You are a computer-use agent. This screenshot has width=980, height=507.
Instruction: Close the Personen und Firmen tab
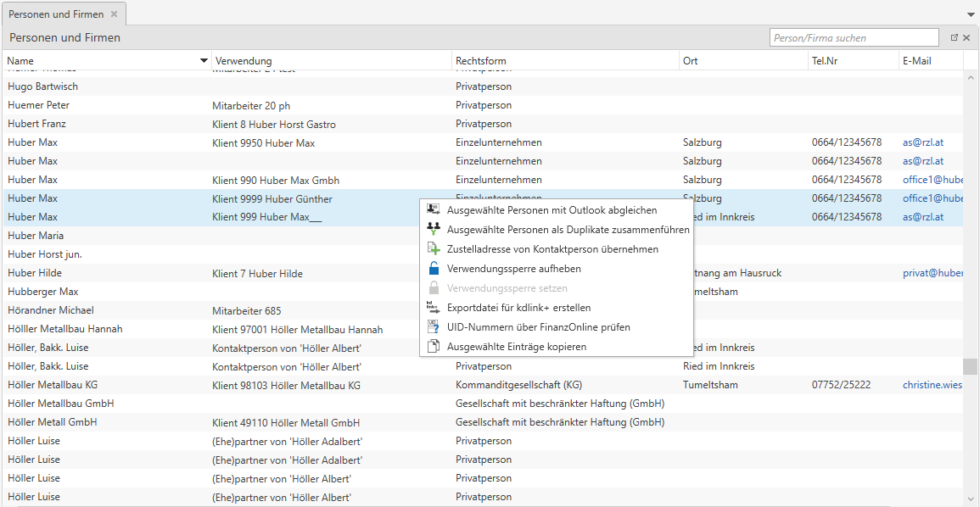[115, 14]
